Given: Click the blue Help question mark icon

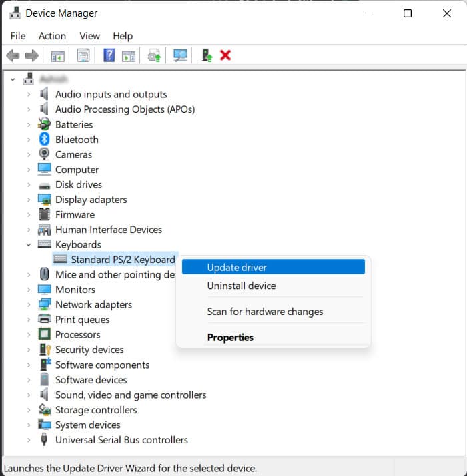Looking at the screenshot, I should tap(109, 55).
